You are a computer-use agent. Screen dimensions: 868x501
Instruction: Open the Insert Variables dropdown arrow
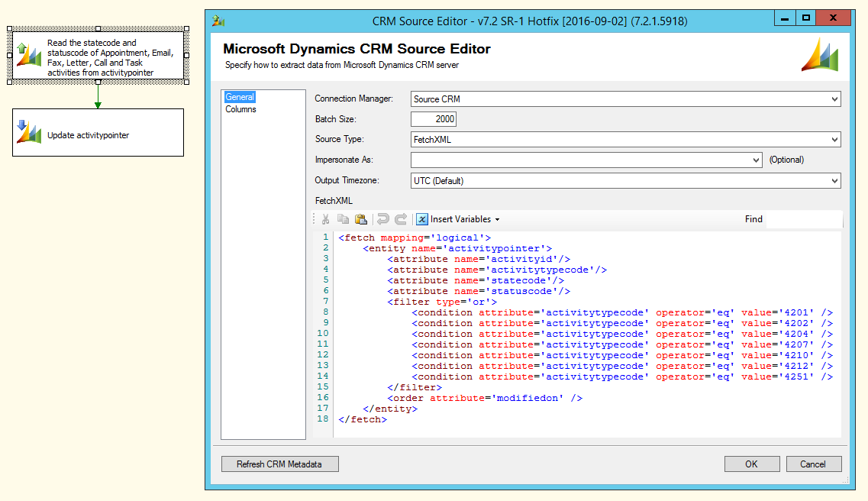(x=497, y=220)
